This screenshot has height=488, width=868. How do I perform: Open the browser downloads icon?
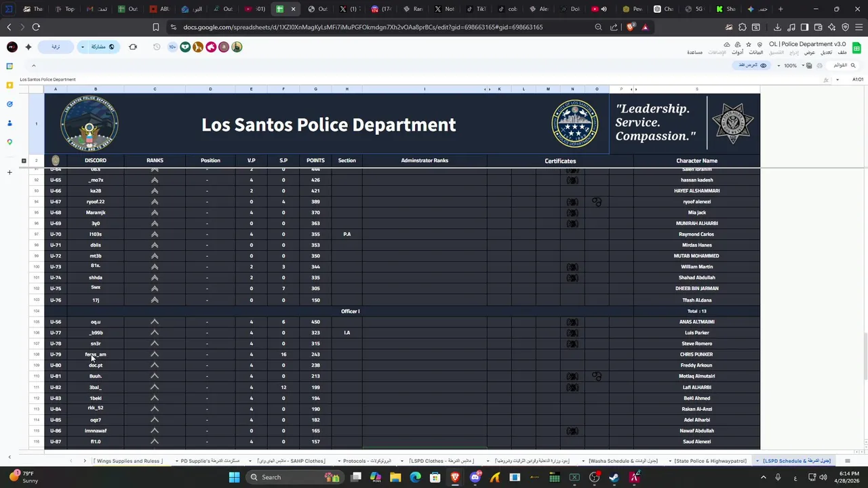[777, 27]
